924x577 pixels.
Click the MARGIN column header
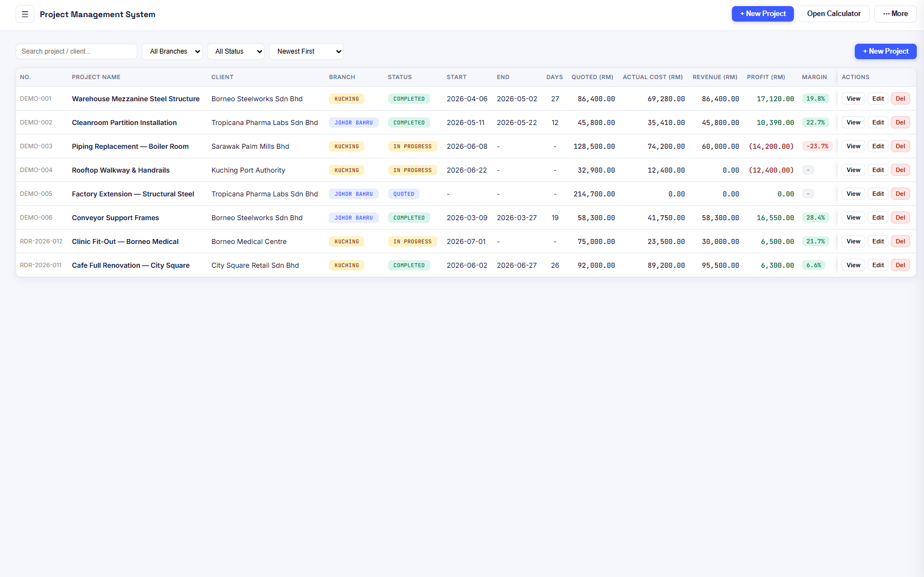(814, 77)
